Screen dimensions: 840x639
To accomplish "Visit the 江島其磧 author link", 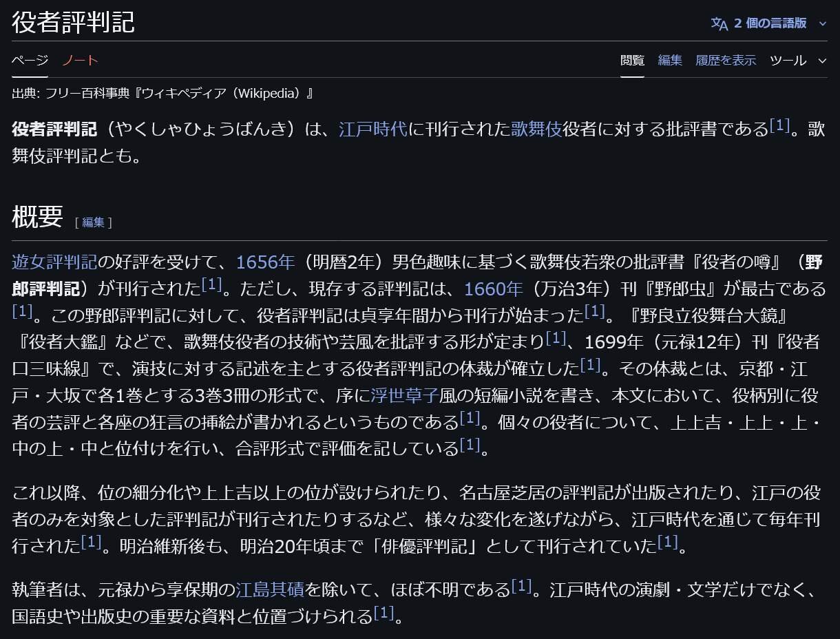I will 270,590.
